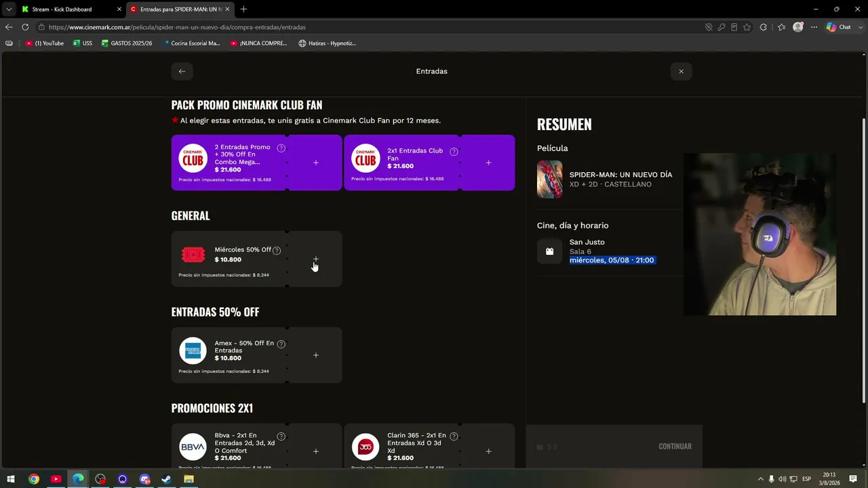This screenshot has width=868, height=488.
Task: Open Google Chrome from the taskbar
Action: pyautogui.click(x=33, y=479)
